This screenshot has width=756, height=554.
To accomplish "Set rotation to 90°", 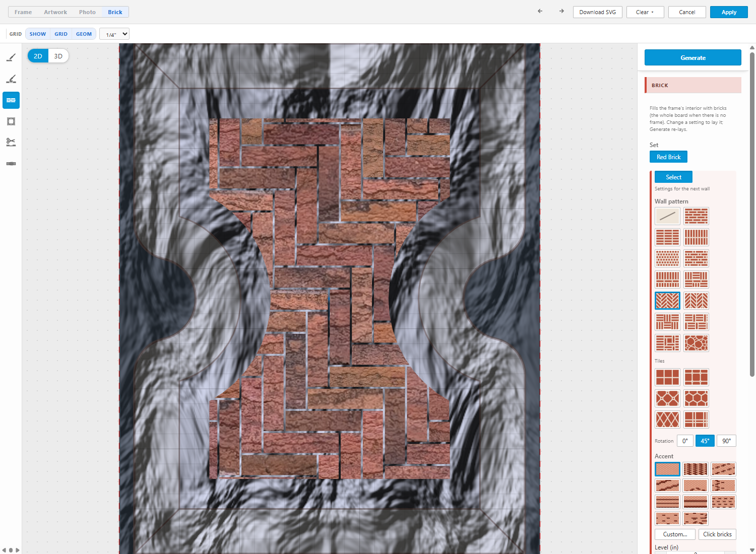I will (x=726, y=441).
